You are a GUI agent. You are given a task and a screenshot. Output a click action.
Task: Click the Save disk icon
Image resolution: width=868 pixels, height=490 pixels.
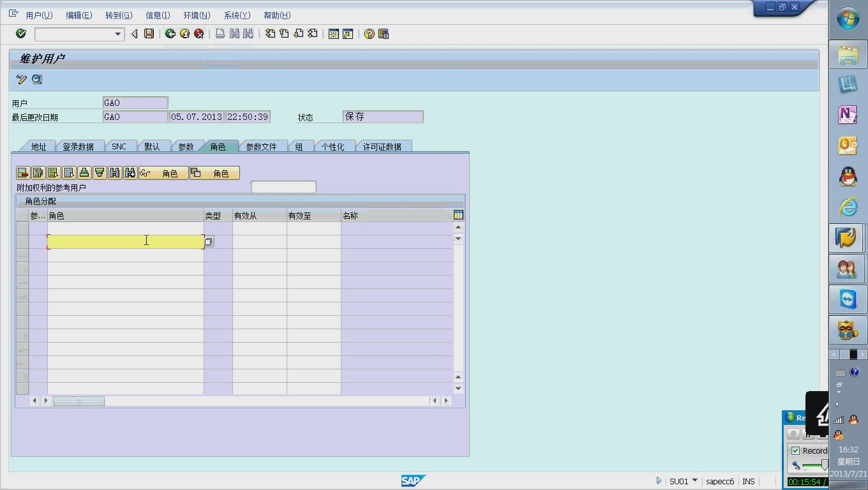(x=149, y=34)
